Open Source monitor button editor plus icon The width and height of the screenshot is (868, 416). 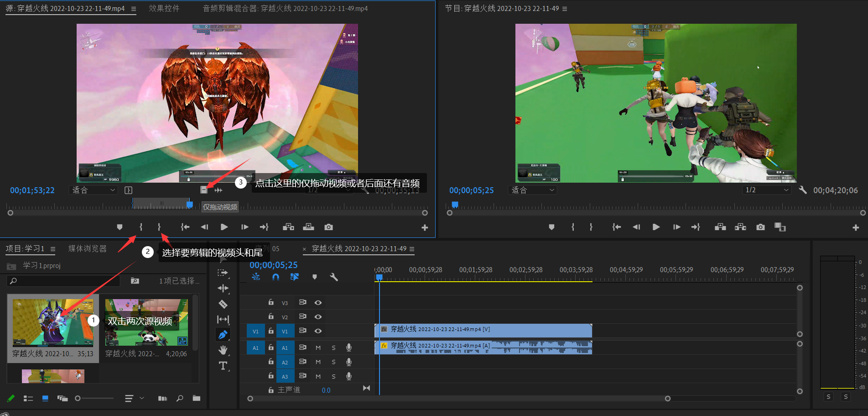[x=425, y=227]
